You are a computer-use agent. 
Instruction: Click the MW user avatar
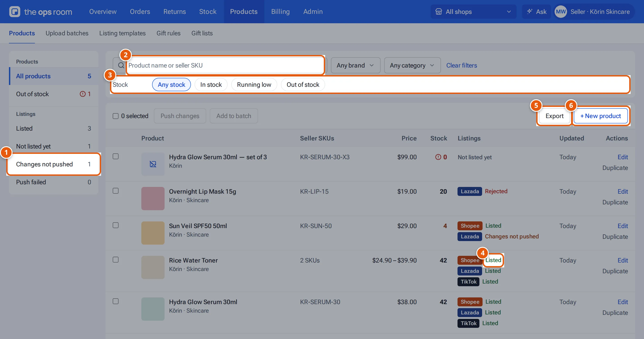pyautogui.click(x=561, y=12)
